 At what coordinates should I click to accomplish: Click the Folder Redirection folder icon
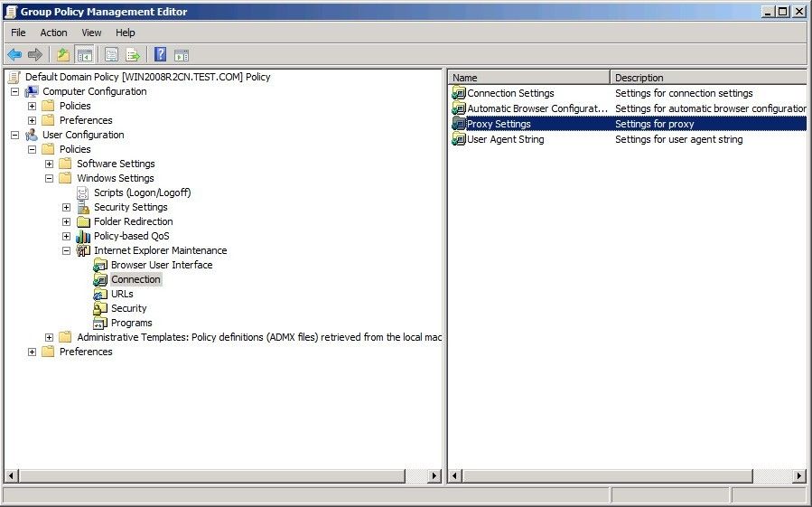(83, 222)
